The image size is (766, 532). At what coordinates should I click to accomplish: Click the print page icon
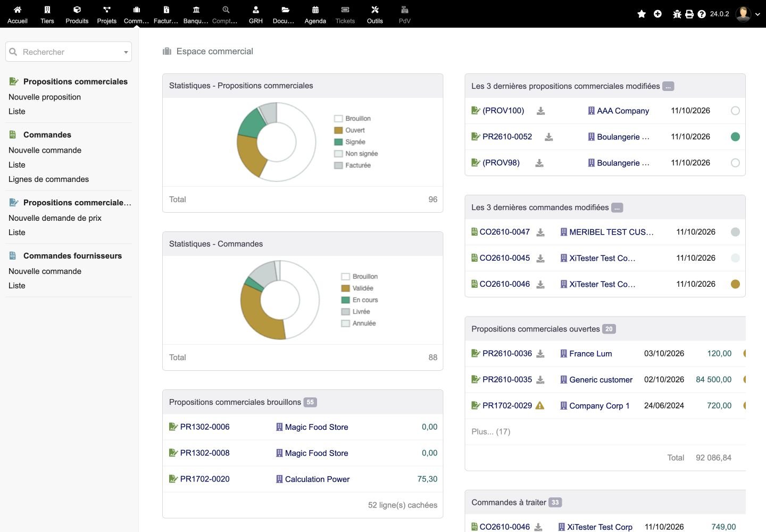click(689, 14)
